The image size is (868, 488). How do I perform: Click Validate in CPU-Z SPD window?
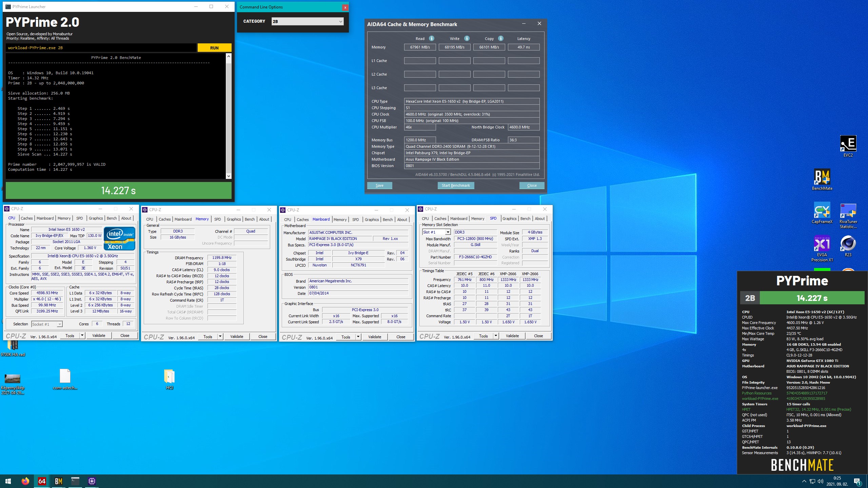coord(512,336)
